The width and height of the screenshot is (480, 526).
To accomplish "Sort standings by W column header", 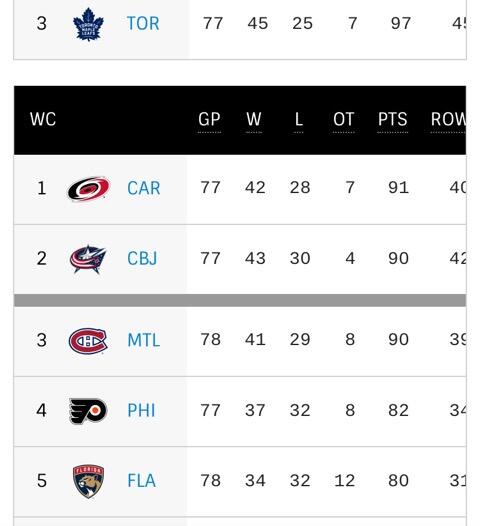I will pyautogui.click(x=254, y=119).
